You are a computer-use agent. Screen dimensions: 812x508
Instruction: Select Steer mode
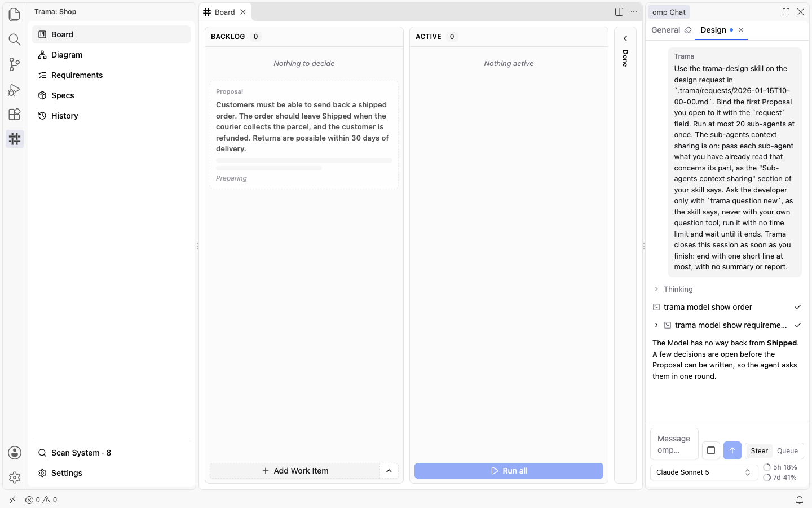(x=759, y=450)
